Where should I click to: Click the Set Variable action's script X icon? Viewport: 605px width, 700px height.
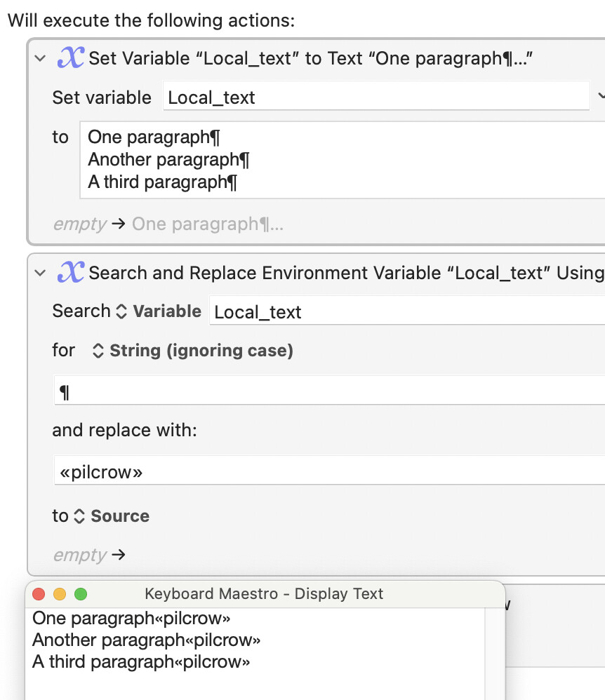71,58
